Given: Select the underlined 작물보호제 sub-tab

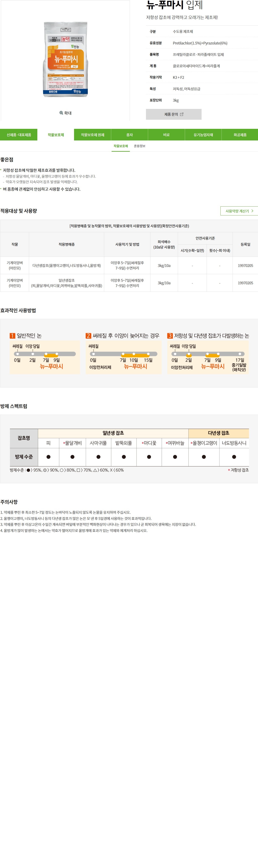Looking at the screenshot, I should point(121,146).
